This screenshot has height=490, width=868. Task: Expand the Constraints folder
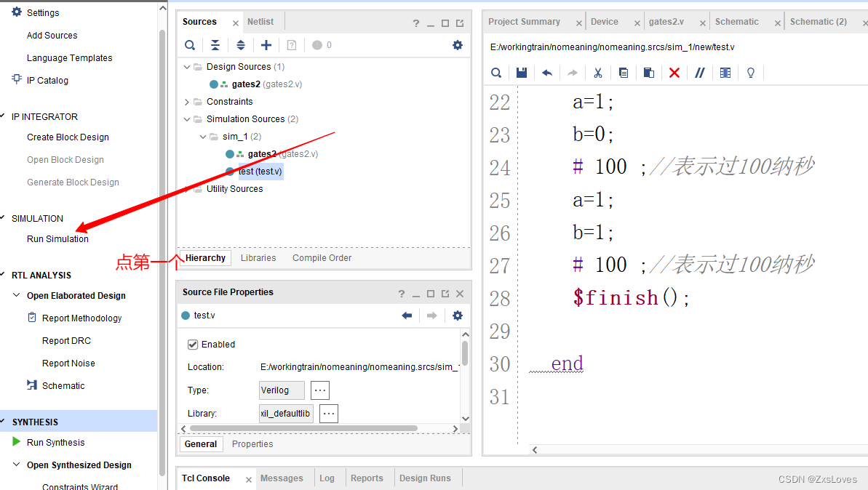186,102
